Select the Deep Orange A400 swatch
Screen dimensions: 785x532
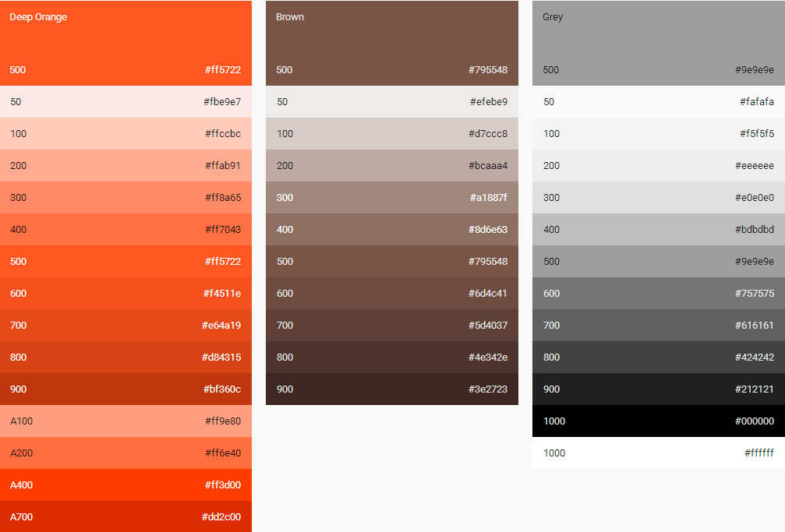[125, 484]
